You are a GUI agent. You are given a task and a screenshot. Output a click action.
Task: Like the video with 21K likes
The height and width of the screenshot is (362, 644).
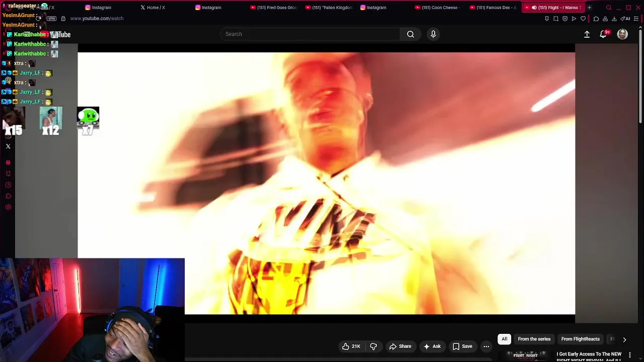pyautogui.click(x=351, y=346)
